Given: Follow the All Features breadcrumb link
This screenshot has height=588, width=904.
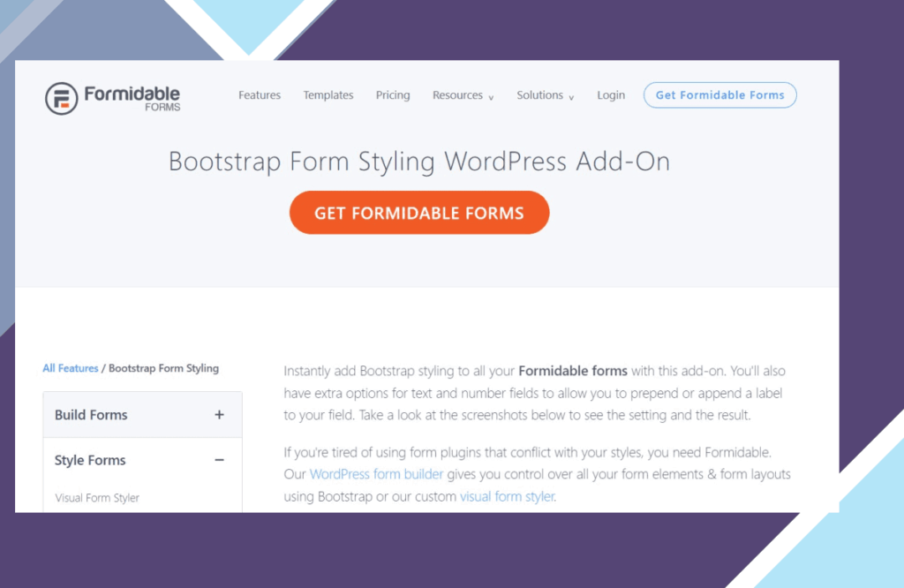Looking at the screenshot, I should [x=71, y=368].
